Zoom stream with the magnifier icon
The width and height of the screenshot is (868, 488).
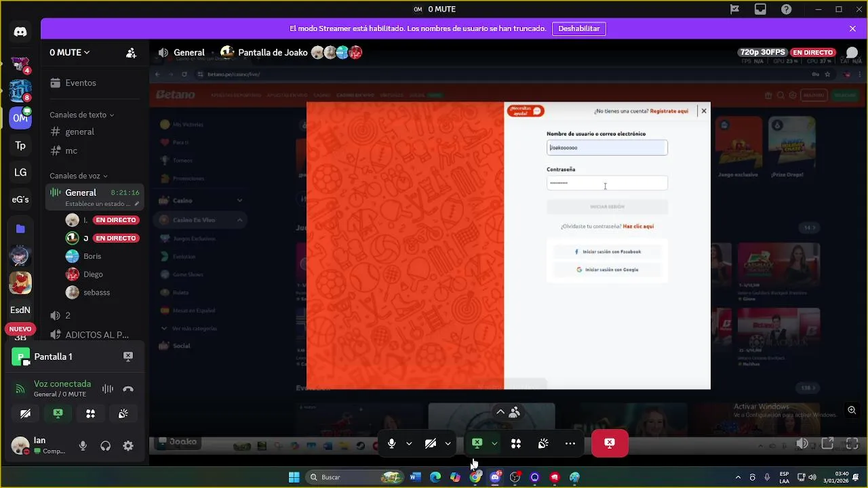click(x=852, y=410)
